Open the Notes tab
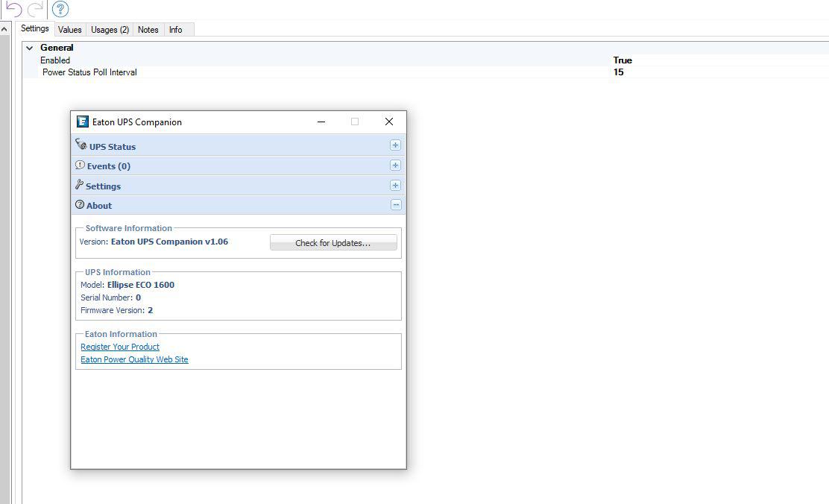The height and width of the screenshot is (504, 829). click(x=148, y=30)
